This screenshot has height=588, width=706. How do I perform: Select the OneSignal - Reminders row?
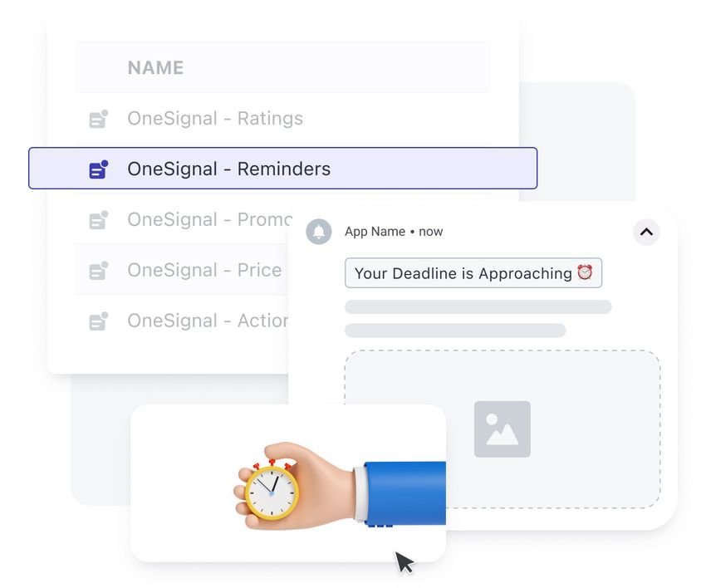[x=282, y=168]
